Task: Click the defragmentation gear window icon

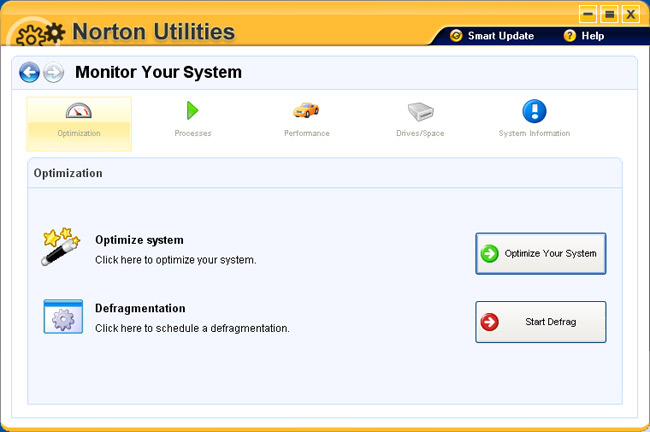Action: coord(63,317)
